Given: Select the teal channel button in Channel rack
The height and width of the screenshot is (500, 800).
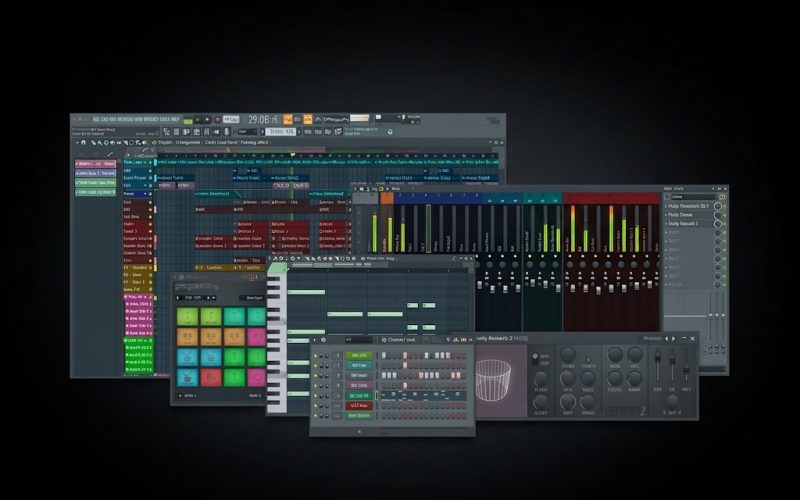Looking at the screenshot, I should click(359, 365).
